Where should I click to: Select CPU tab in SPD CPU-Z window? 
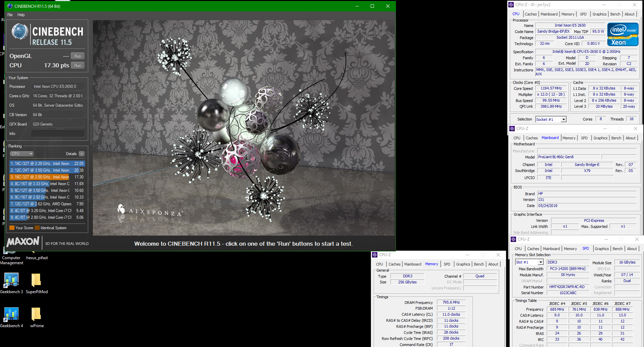(518, 249)
